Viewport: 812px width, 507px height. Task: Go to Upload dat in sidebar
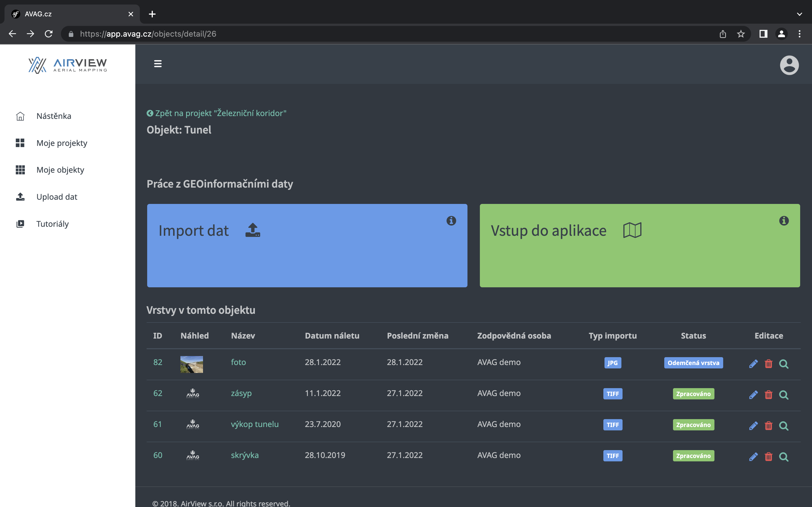coord(57,197)
